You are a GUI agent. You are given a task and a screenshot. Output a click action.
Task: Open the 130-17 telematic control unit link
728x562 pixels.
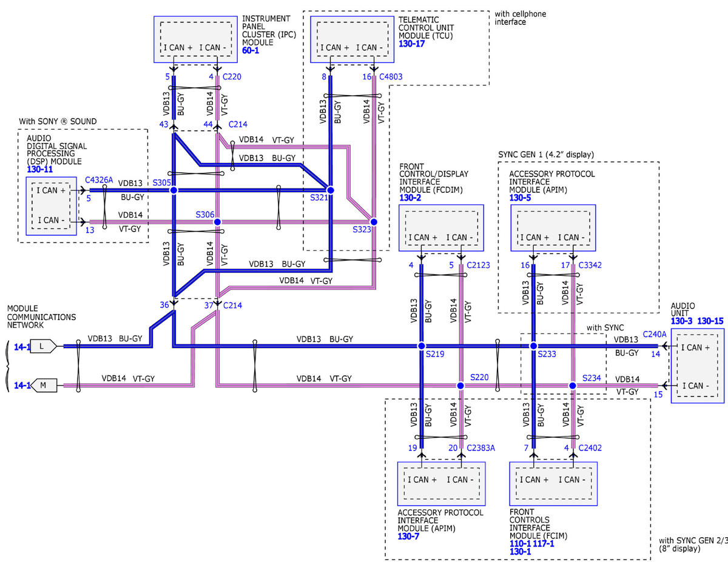[412, 45]
